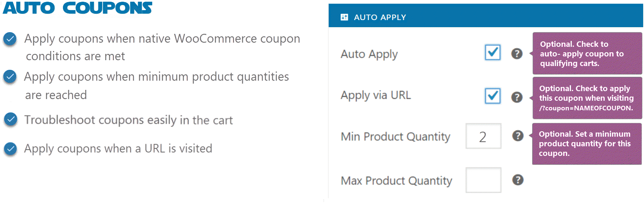The height and width of the screenshot is (209, 644).
Task: Click the Auto Apply label text
Action: click(x=369, y=54)
